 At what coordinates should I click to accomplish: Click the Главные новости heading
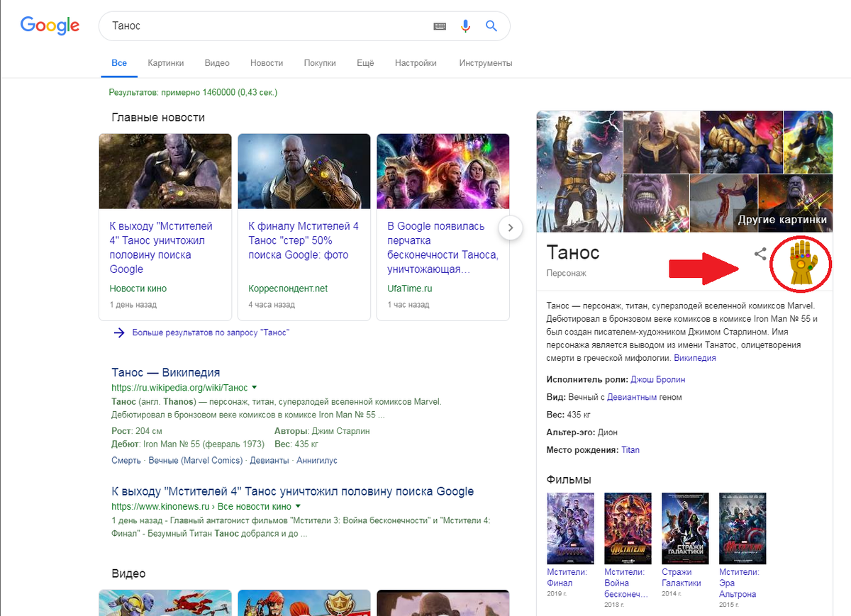158,118
